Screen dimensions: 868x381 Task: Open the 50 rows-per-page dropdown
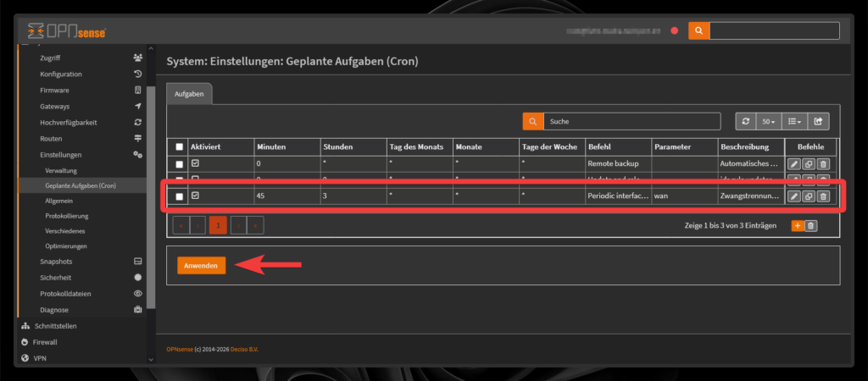(769, 121)
